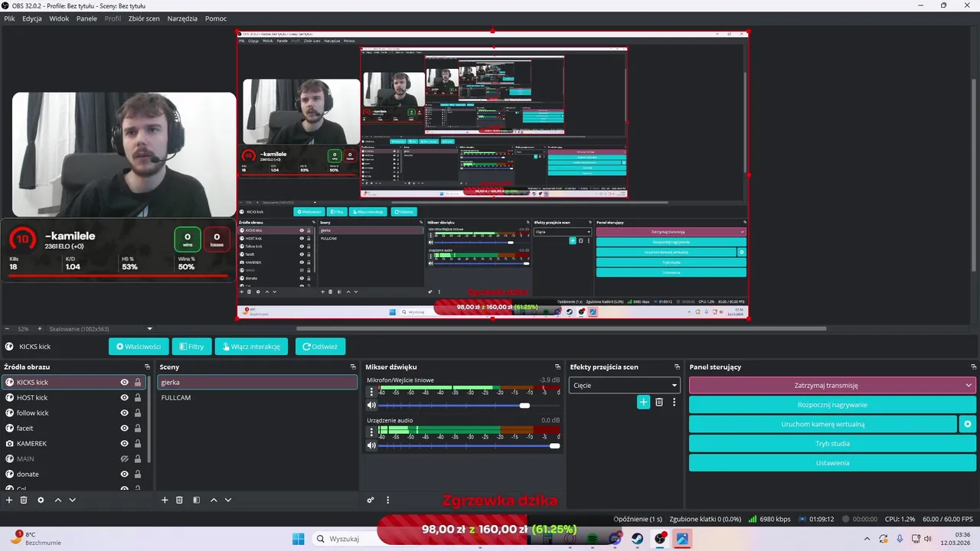Image resolution: width=980 pixels, height=551 pixels.
Task: Add a new scene with the plus icon in Sceny
Action: tap(165, 500)
